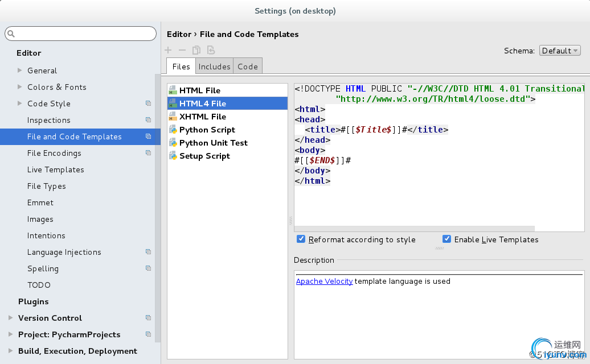Copy the selected template icon

coord(196,50)
